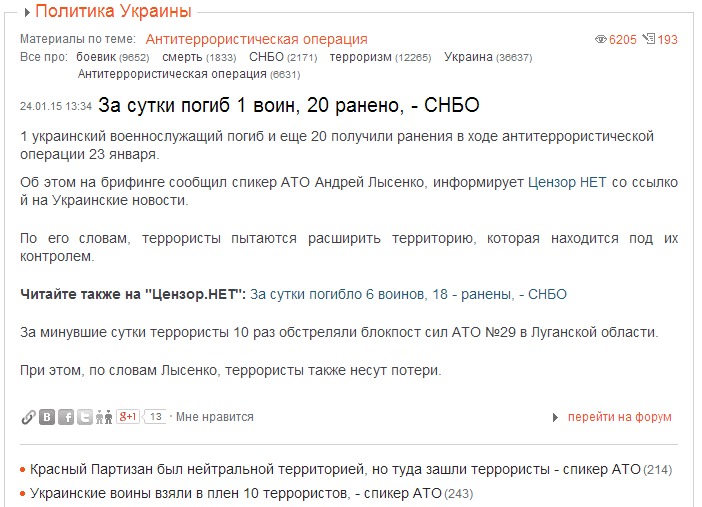Screen dimensions: 702x507
Task: Share article on VKontakte
Action: pos(47,417)
